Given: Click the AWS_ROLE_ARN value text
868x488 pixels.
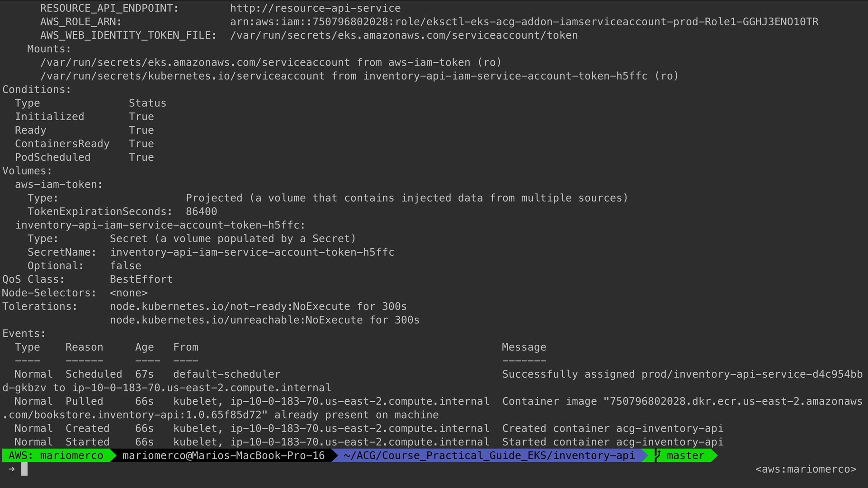Looking at the screenshot, I should click(524, 22).
